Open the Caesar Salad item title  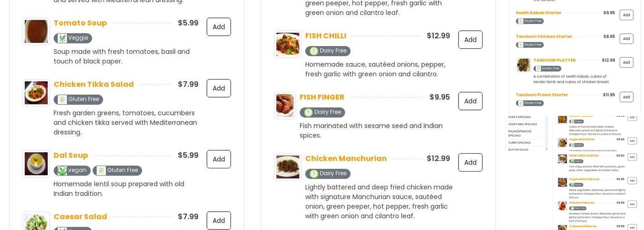click(80, 217)
